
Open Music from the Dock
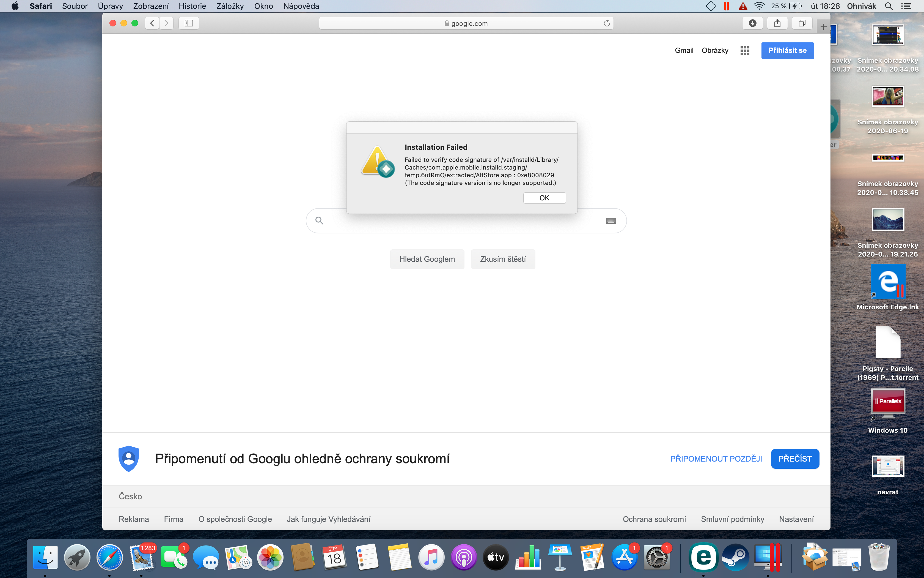tap(431, 557)
